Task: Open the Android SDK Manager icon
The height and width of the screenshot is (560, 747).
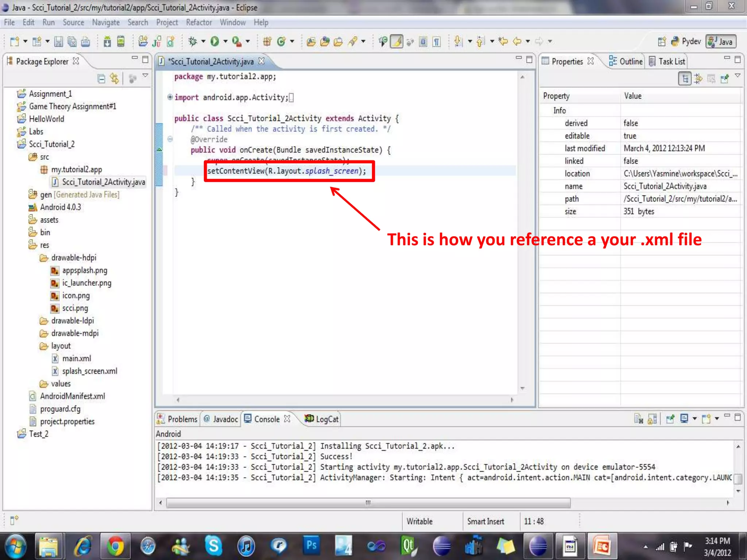Action: (107, 42)
